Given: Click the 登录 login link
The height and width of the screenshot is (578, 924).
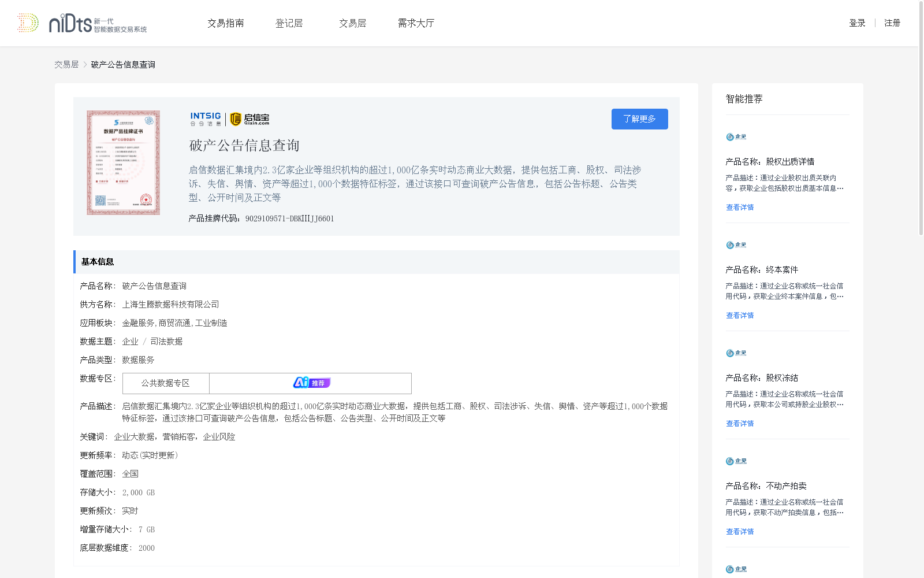Looking at the screenshot, I should click(x=857, y=23).
